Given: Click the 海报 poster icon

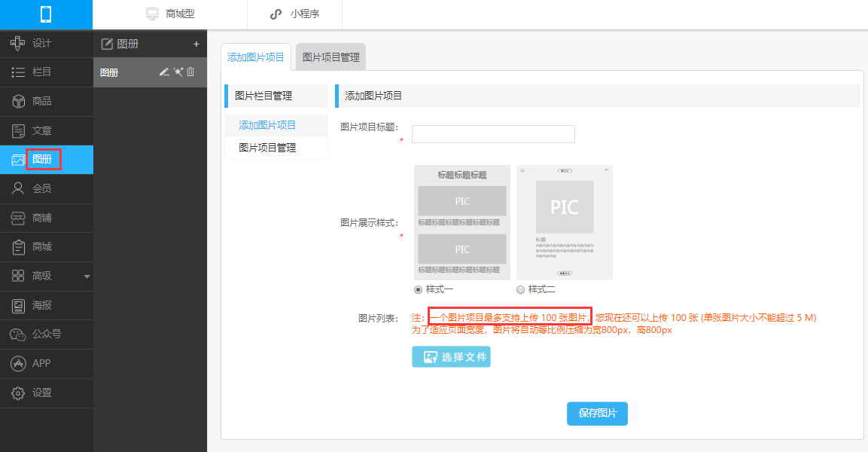Looking at the screenshot, I should [18, 305].
